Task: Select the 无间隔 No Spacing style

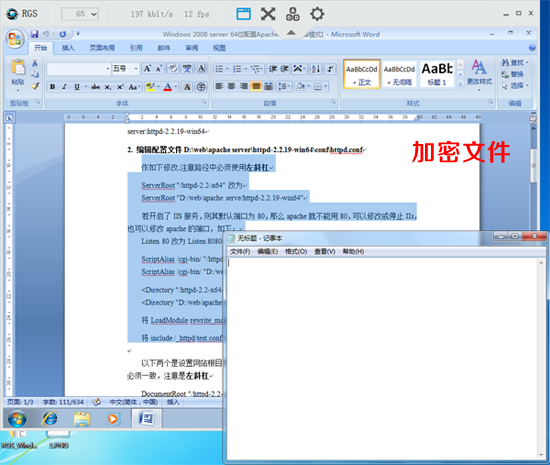Action: click(x=399, y=74)
